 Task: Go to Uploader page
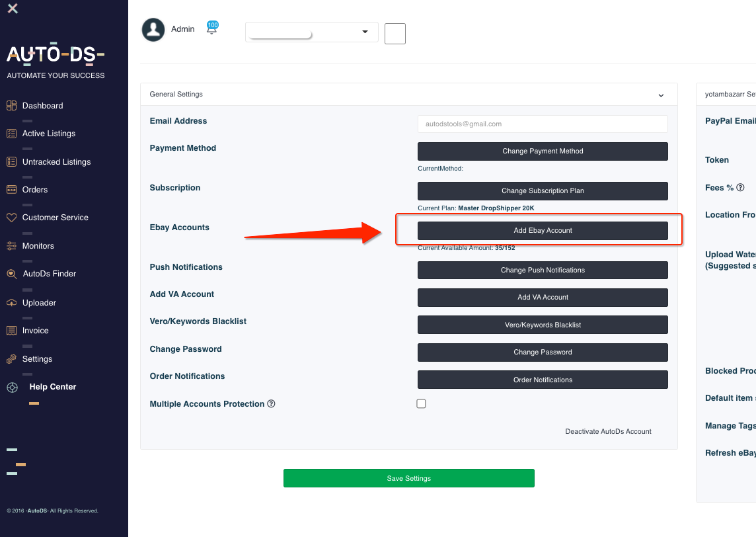coord(39,303)
